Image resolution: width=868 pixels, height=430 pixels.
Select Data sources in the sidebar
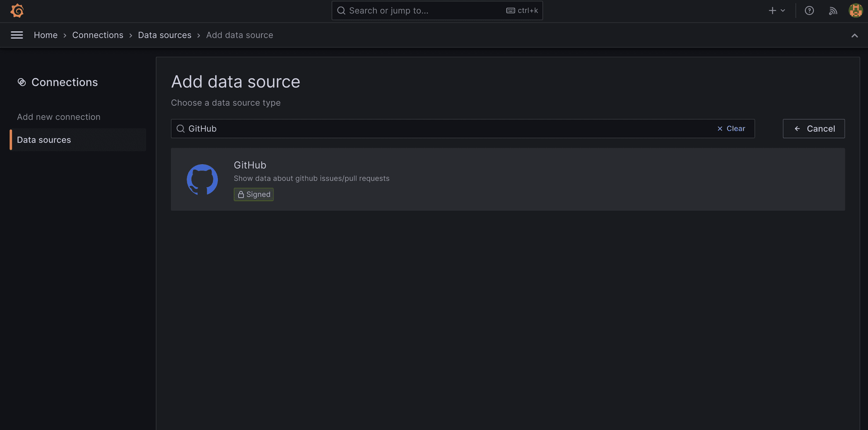pos(43,140)
